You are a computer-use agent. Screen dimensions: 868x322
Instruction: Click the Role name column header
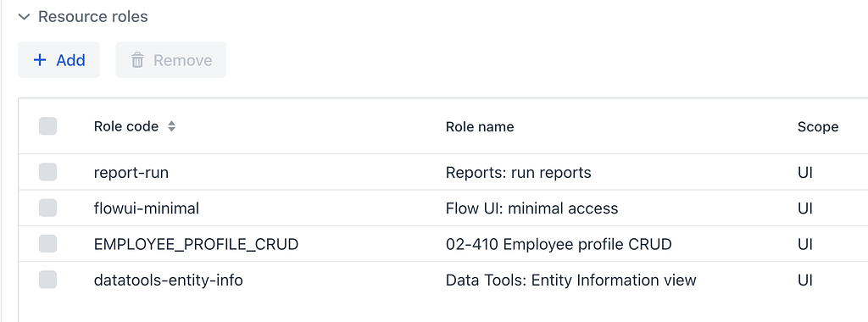[x=480, y=127]
